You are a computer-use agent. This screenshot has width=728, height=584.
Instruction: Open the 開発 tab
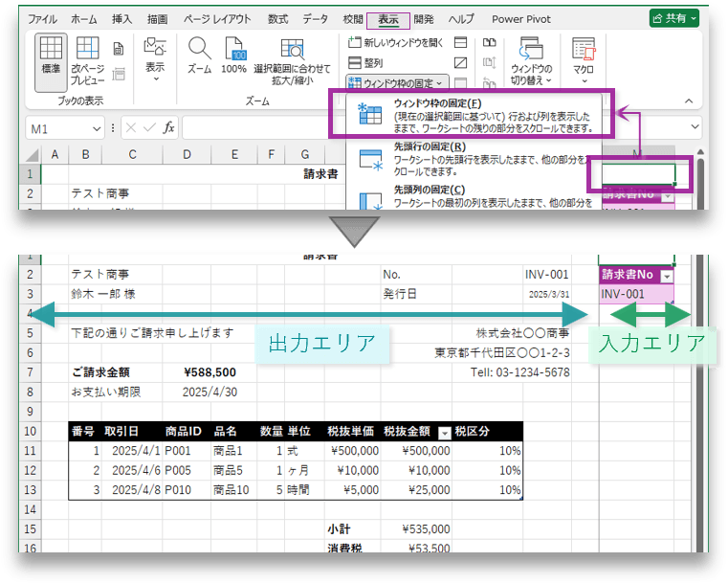424,19
